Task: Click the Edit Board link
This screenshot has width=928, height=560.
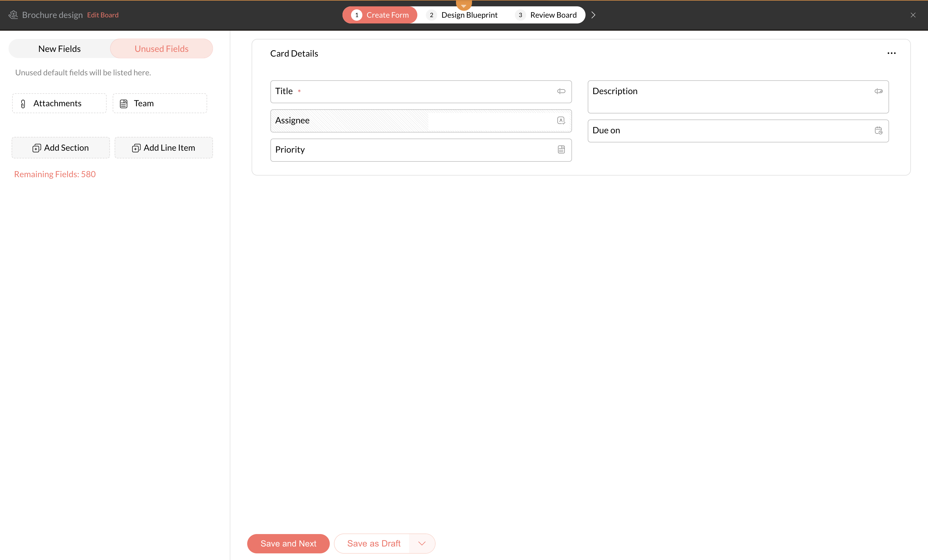Action: pos(103,15)
